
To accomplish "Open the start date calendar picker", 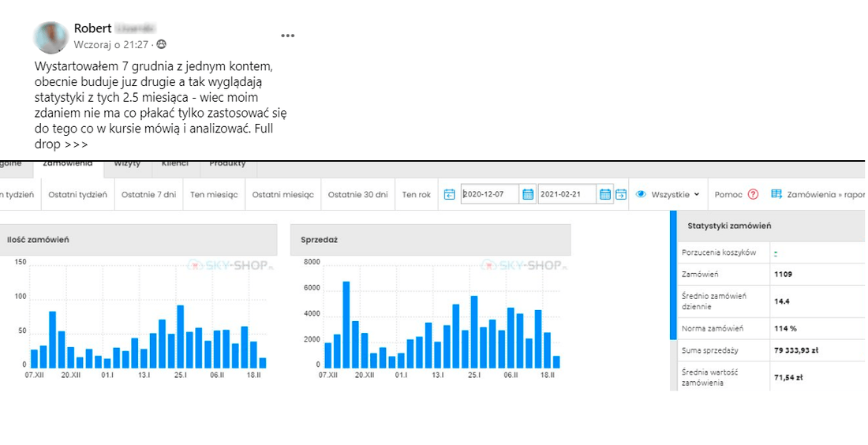I will [x=528, y=194].
